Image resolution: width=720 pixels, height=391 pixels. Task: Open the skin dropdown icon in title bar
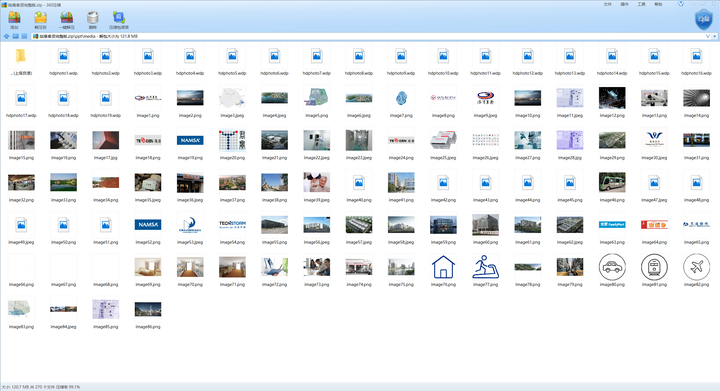coord(681,4)
